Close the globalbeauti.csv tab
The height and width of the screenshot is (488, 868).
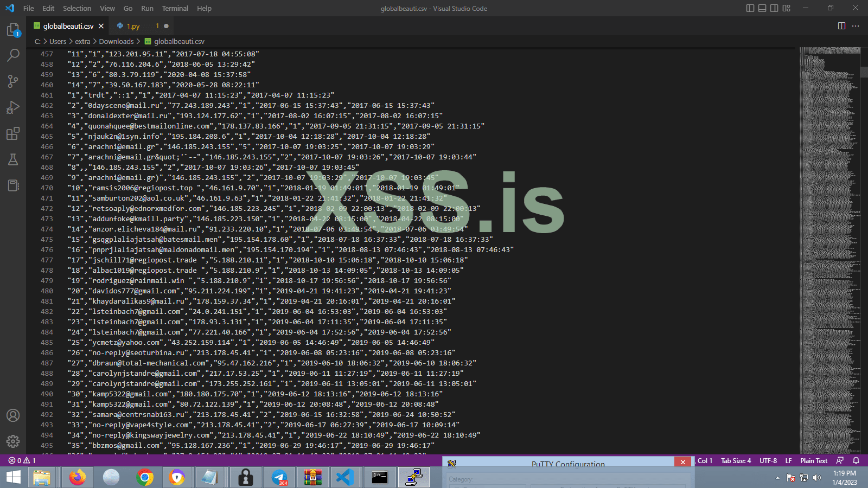click(x=101, y=26)
